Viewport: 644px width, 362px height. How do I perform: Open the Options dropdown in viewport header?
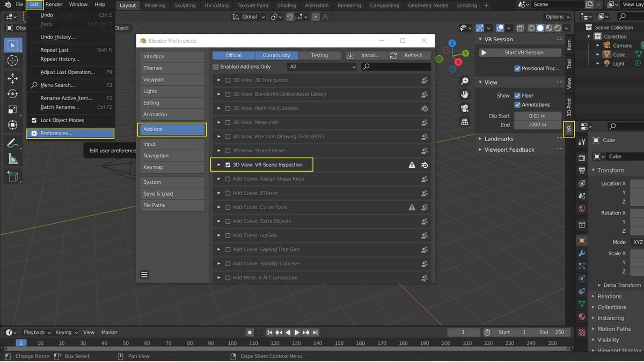point(558,17)
